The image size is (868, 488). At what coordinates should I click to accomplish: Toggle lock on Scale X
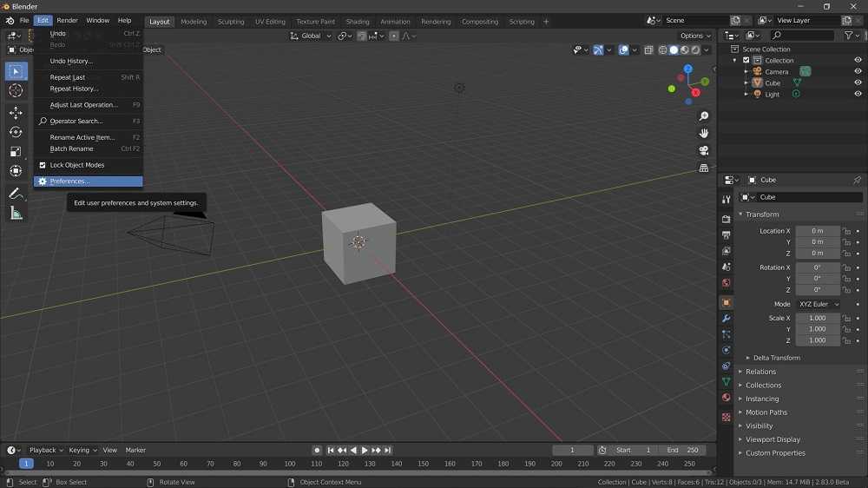point(846,319)
